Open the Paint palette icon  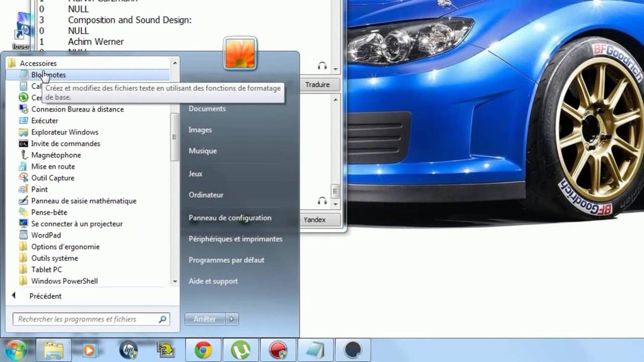[23, 190]
